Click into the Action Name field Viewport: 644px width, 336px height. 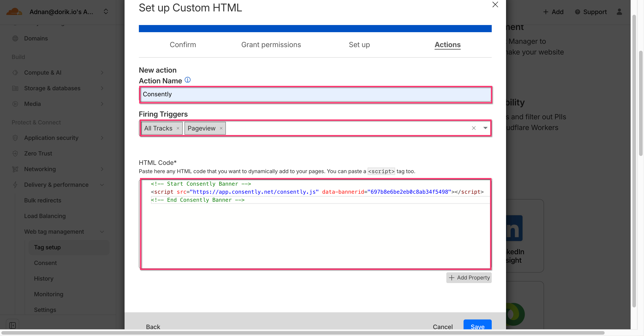coord(315,94)
